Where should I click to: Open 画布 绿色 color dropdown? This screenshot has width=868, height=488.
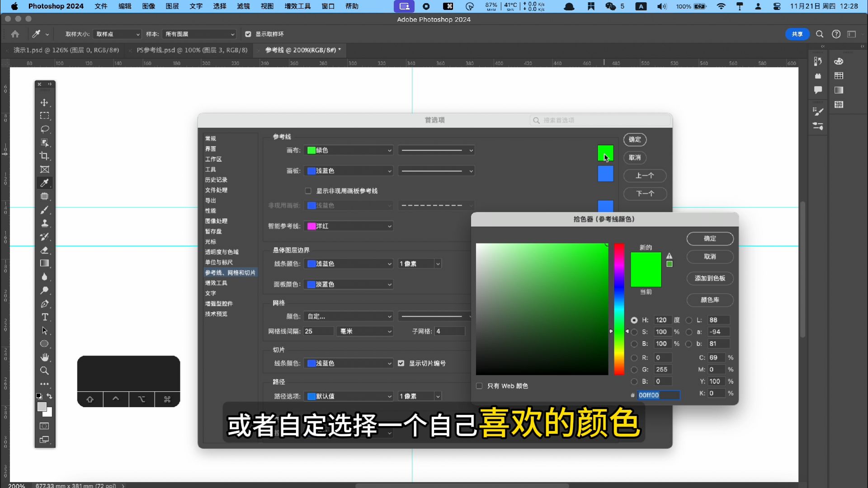(x=349, y=150)
